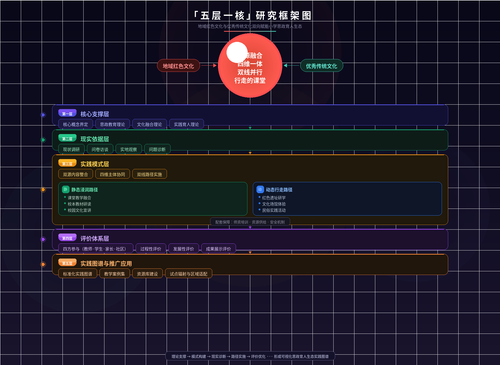
Task: Click the 「五层一核」研究框架图 title
Action: click(x=253, y=15)
